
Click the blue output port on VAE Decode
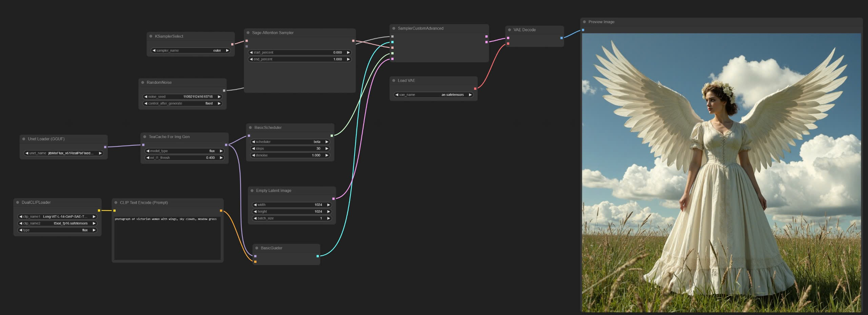(x=561, y=38)
